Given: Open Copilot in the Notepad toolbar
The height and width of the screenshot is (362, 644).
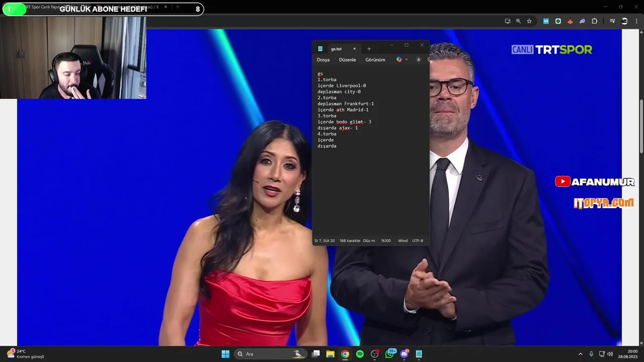Looking at the screenshot, I should coord(399,59).
